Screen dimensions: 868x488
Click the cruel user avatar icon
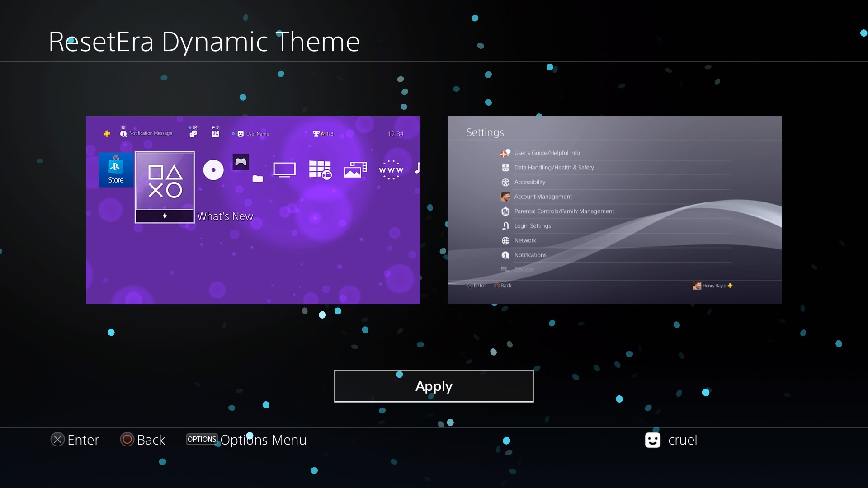[x=652, y=440]
